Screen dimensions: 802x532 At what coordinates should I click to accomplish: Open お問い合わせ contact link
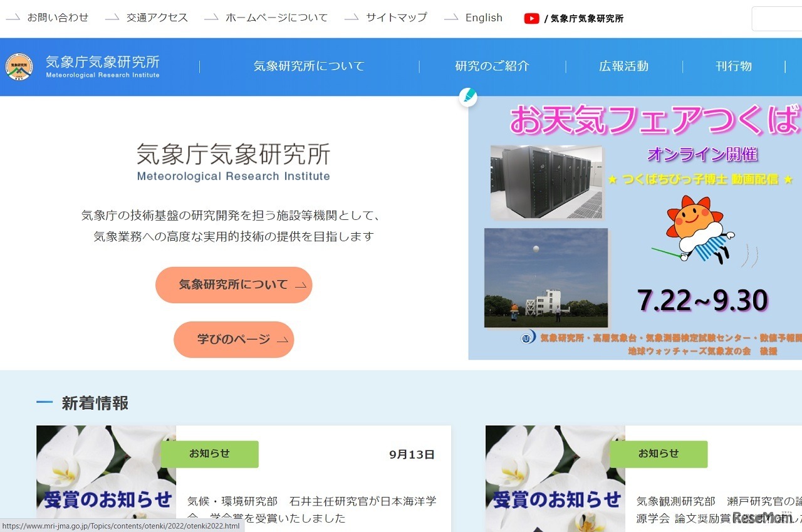[58, 18]
